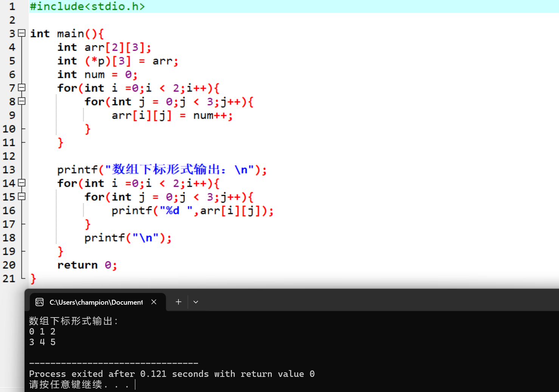559x392 pixels.
Task: Click the printf("%d ",arr[i][j]); statement
Action: click(x=192, y=211)
